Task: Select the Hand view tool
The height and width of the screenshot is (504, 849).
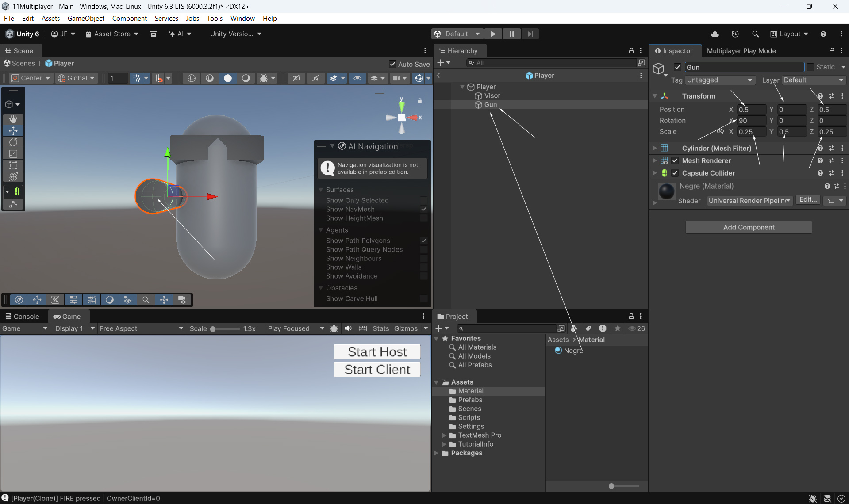Action: [x=13, y=119]
